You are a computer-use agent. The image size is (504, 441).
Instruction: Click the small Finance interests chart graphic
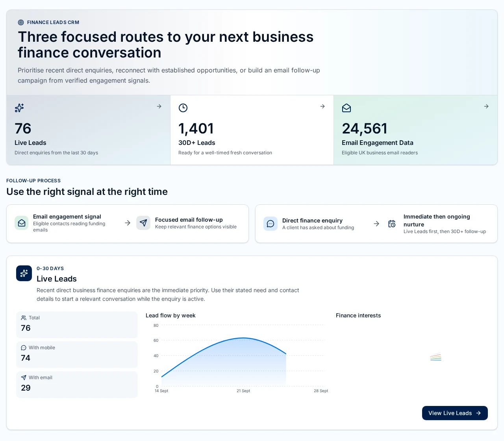pyautogui.click(x=435, y=357)
